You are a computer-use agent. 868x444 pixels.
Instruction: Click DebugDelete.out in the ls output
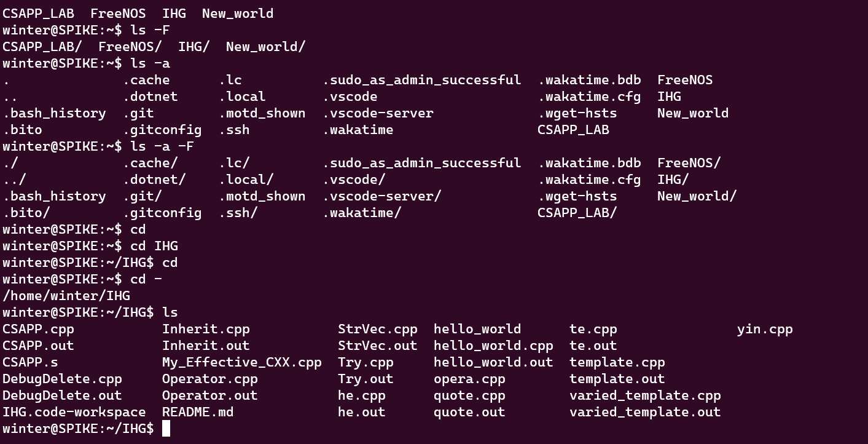tap(62, 395)
